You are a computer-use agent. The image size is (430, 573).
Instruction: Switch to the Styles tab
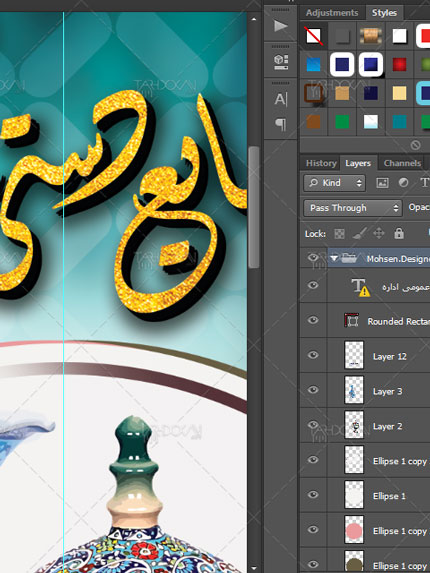(x=384, y=13)
